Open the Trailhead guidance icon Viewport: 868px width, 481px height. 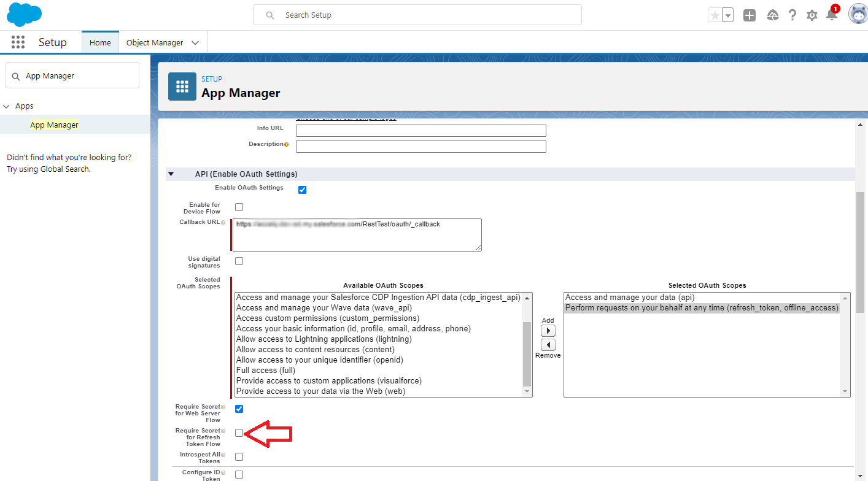pos(773,15)
